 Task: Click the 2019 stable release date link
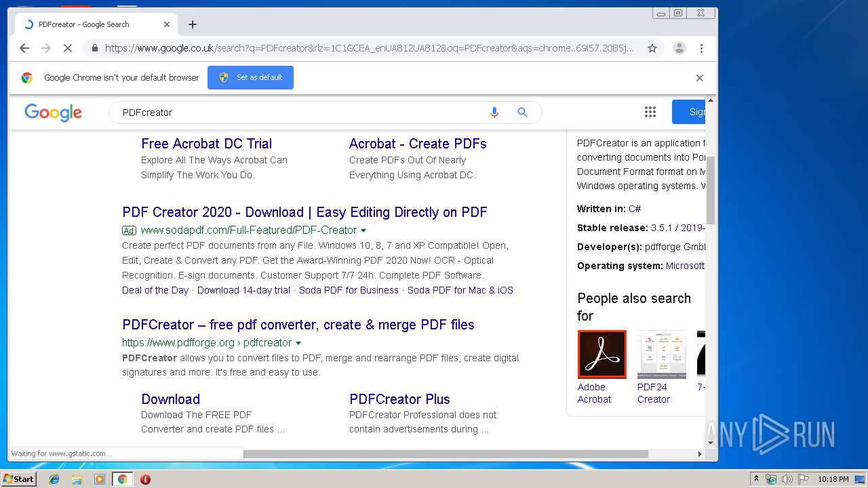[693, 228]
